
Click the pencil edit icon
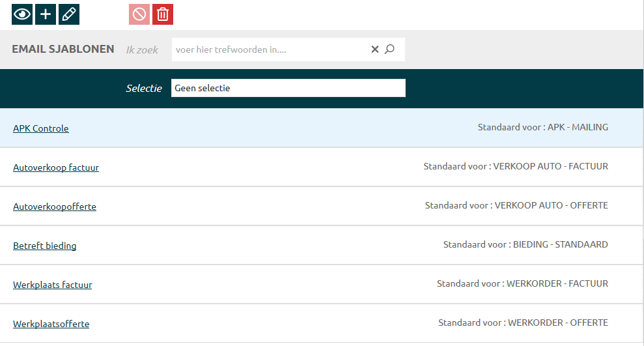[69, 14]
